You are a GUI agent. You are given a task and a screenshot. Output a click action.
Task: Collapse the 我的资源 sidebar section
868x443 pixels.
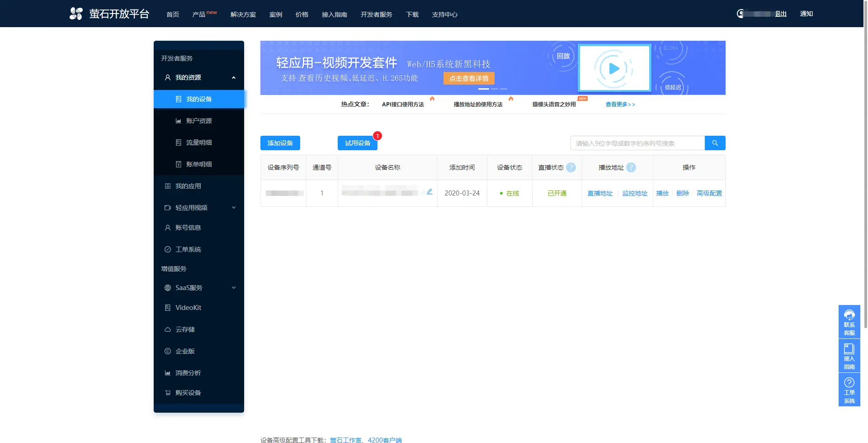pos(234,77)
